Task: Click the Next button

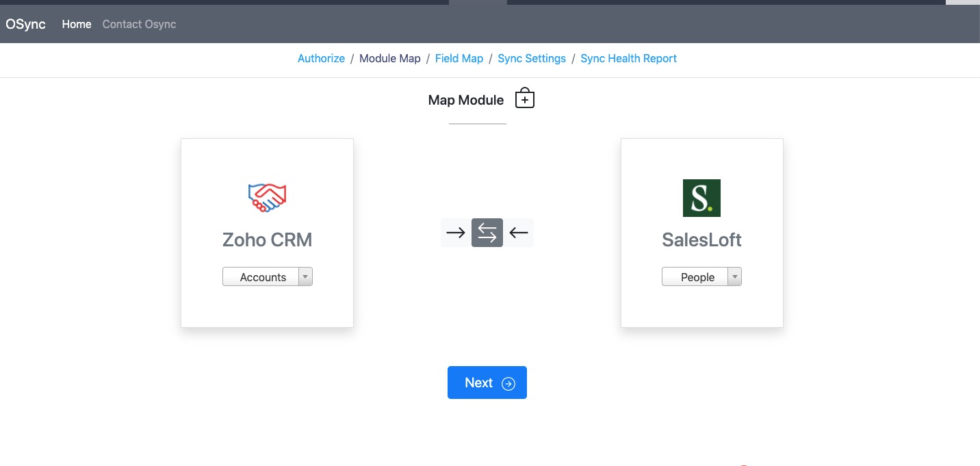Action: [x=487, y=383]
